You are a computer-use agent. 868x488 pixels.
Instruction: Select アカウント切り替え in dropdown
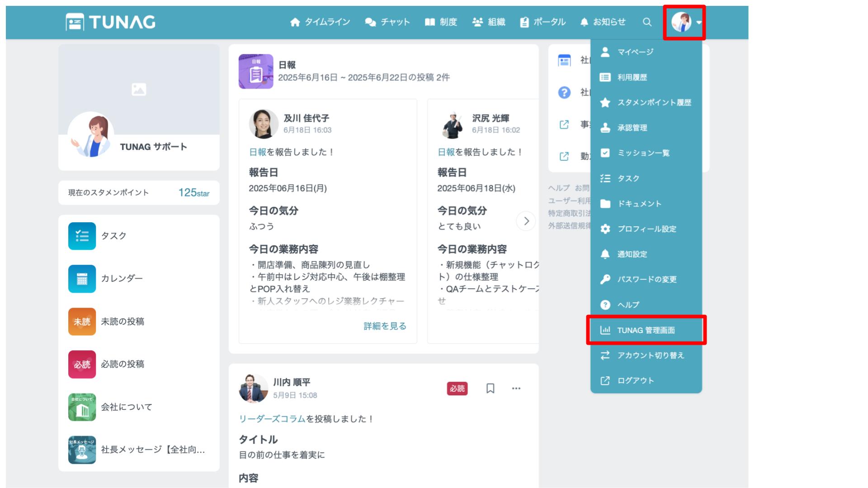[x=646, y=355]
